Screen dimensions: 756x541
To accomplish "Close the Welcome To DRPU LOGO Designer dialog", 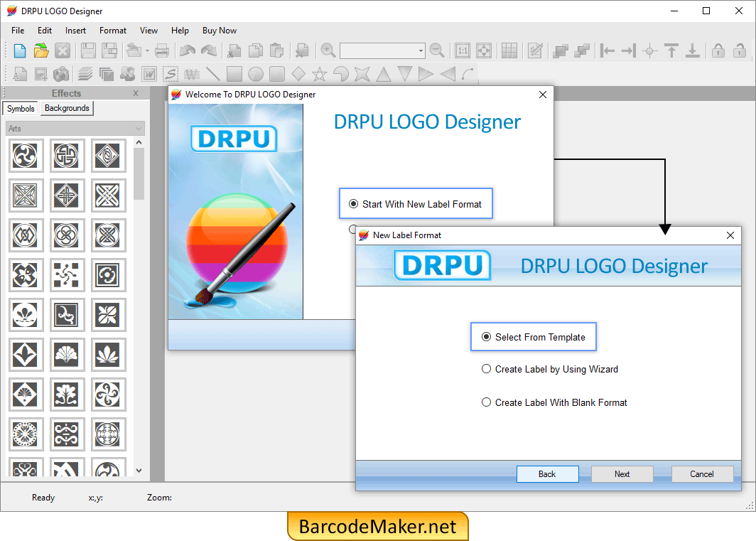I will 543,95.
